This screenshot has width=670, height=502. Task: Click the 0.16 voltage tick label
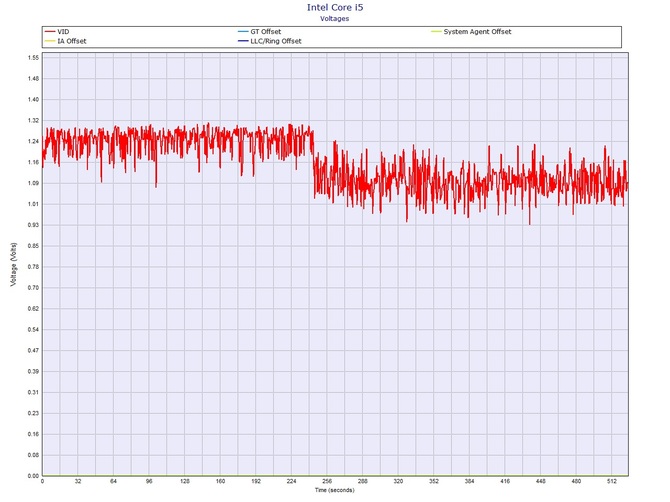pos(33,434)
